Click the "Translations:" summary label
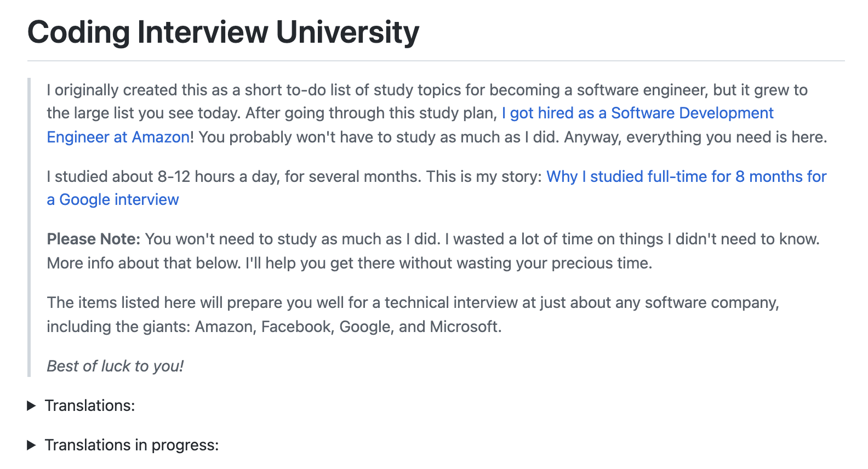The height and width of the screenshot is (469, 868). point(90,406)
